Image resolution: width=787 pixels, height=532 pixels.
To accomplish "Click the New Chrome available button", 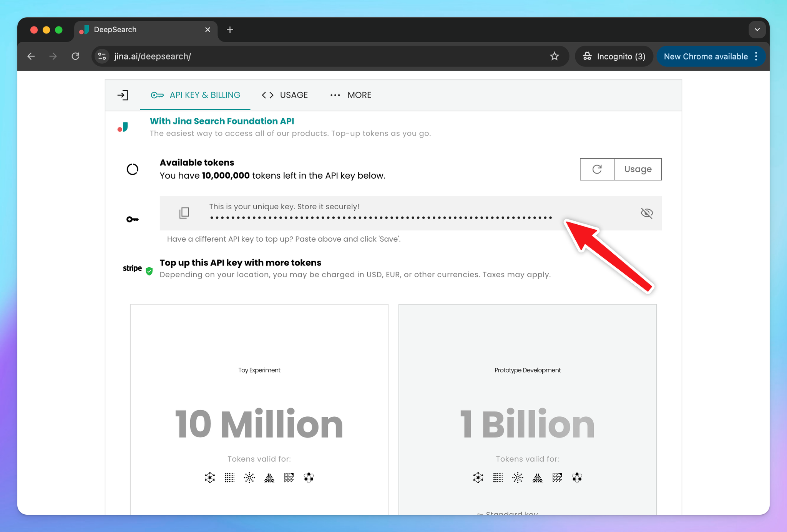I will [705, 56].
